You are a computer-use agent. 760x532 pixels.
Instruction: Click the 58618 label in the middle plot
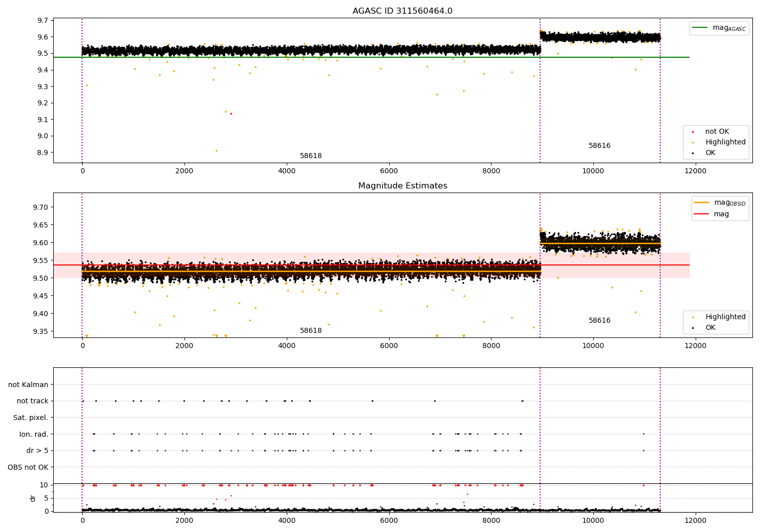tap(311, 331)
